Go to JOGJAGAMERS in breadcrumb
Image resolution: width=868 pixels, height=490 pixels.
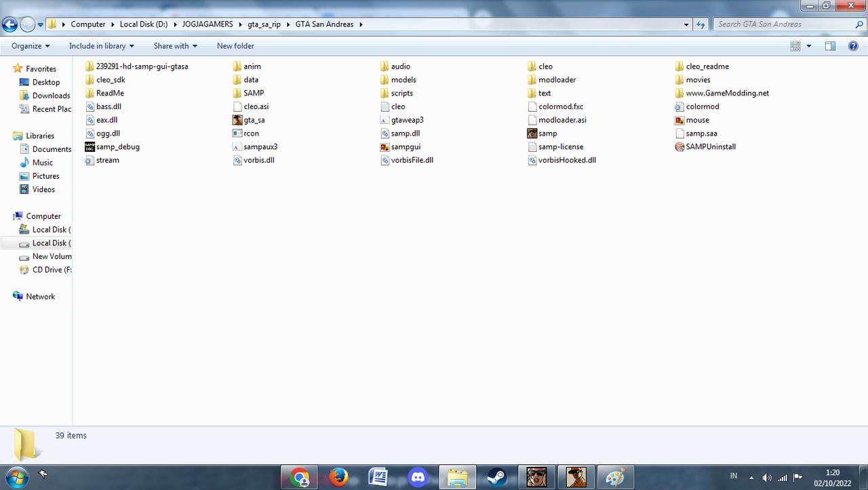208,24
